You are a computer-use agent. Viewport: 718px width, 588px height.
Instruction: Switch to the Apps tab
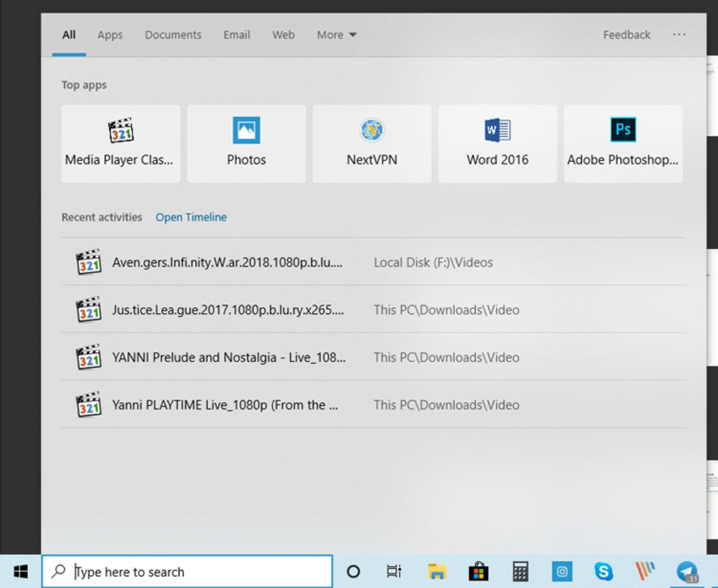110,35
